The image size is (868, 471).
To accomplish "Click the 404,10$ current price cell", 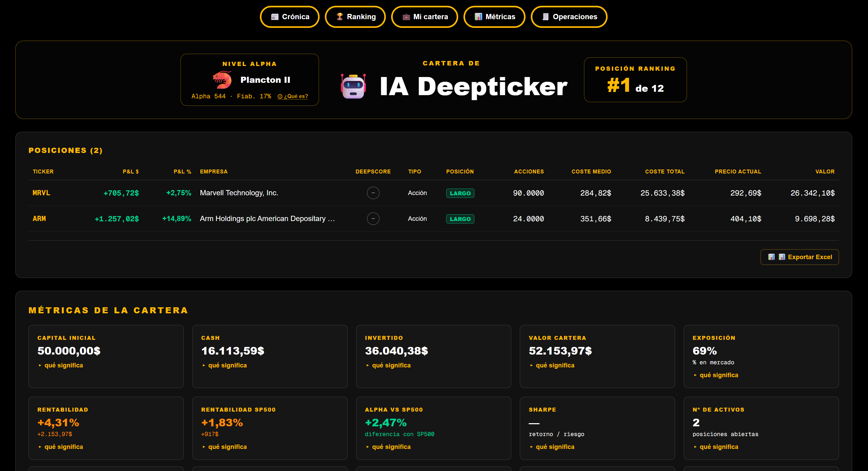I will pos(746,219).
